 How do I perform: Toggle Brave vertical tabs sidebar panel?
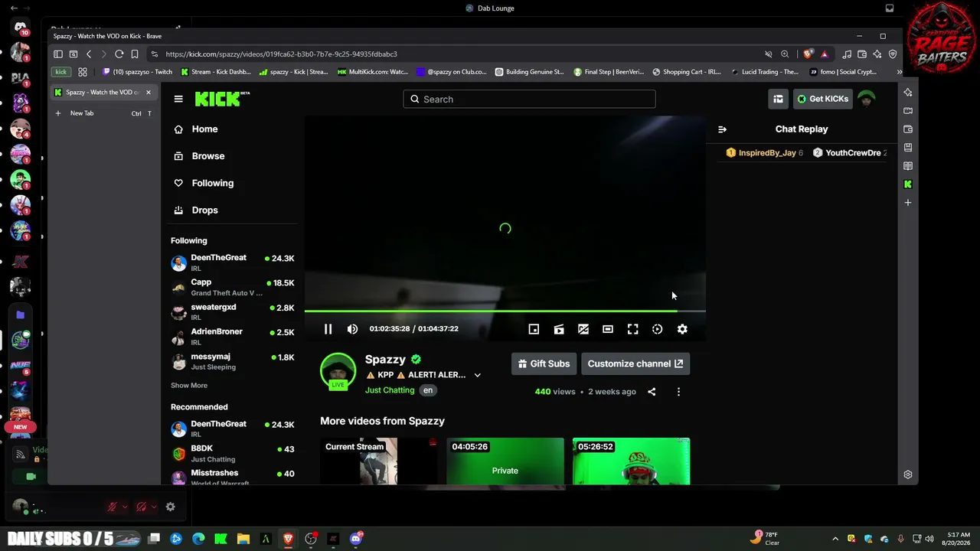tap(58, 54)
